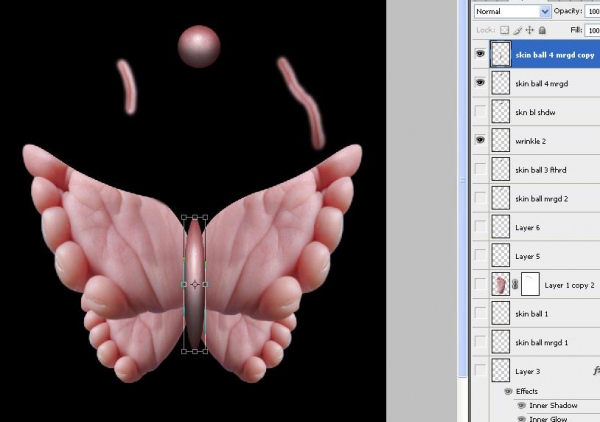
Task: Toggle lock position move icon
Action: tap(530, 30)
